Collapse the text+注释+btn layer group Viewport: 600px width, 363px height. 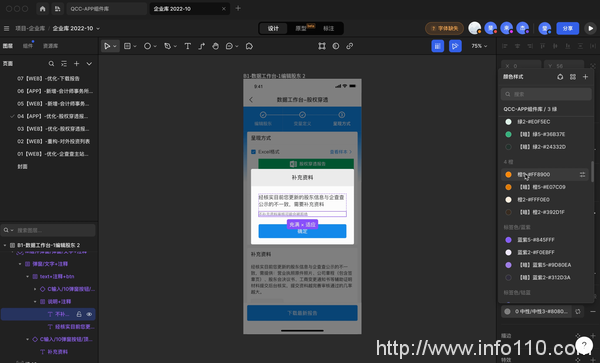tap(27, 277)
